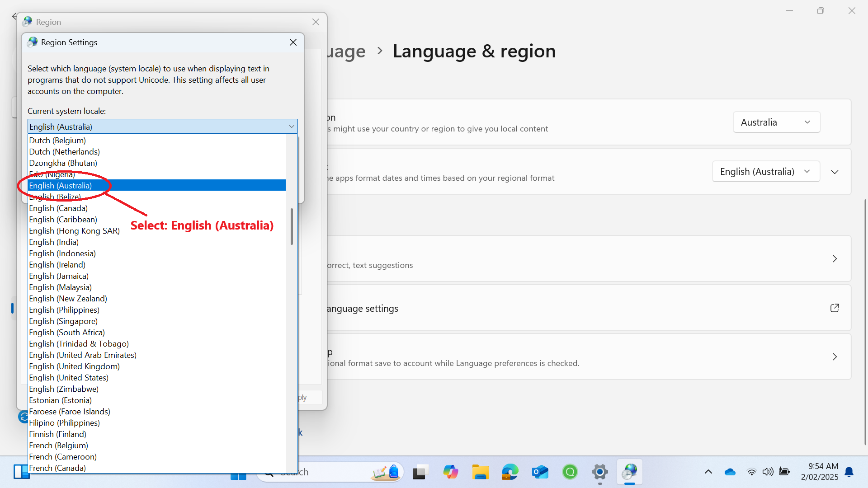
Task: Open Outlook from the taskbar
Action: point(540,472)
